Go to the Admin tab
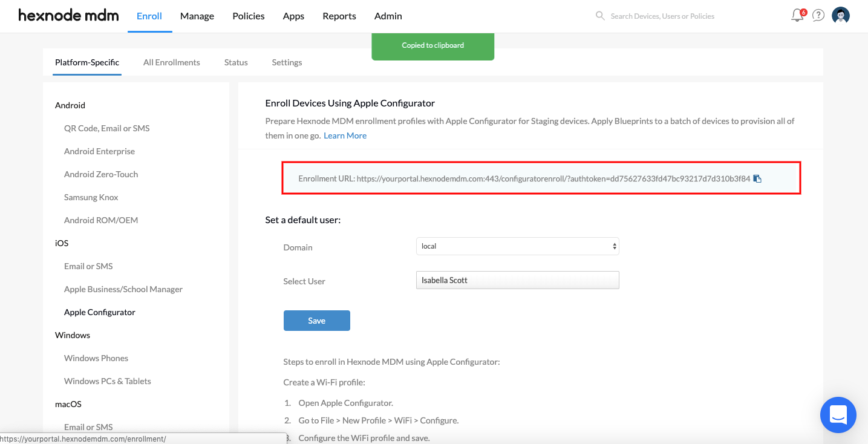Viewport: 868px width, 444px height. [388, 16]
